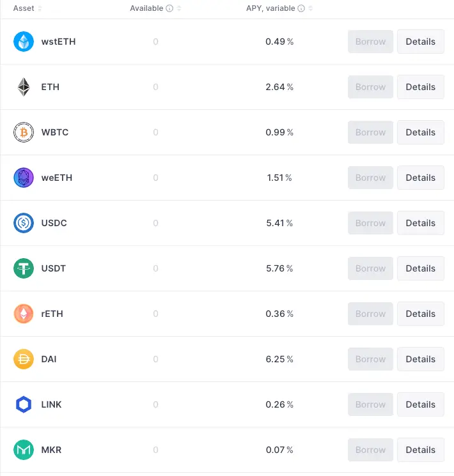The height and width of the screenshot is (476, 454).
Task: Open Details for ETH
Action: tap(420, 87)
